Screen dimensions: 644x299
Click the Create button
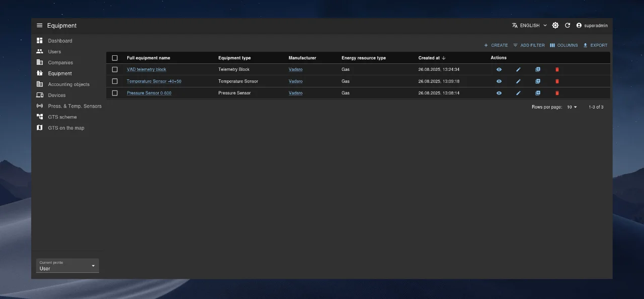pyautogui.click(x=496, y=45)
